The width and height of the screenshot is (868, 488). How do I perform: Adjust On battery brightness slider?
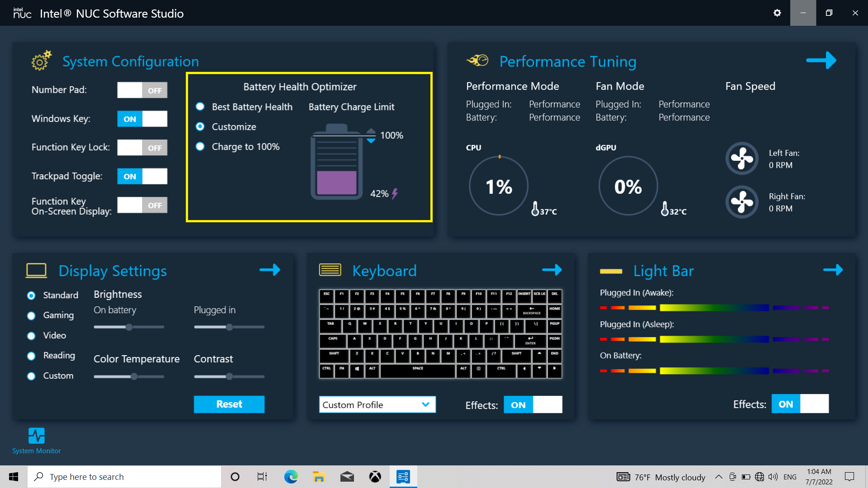[129, 327]
